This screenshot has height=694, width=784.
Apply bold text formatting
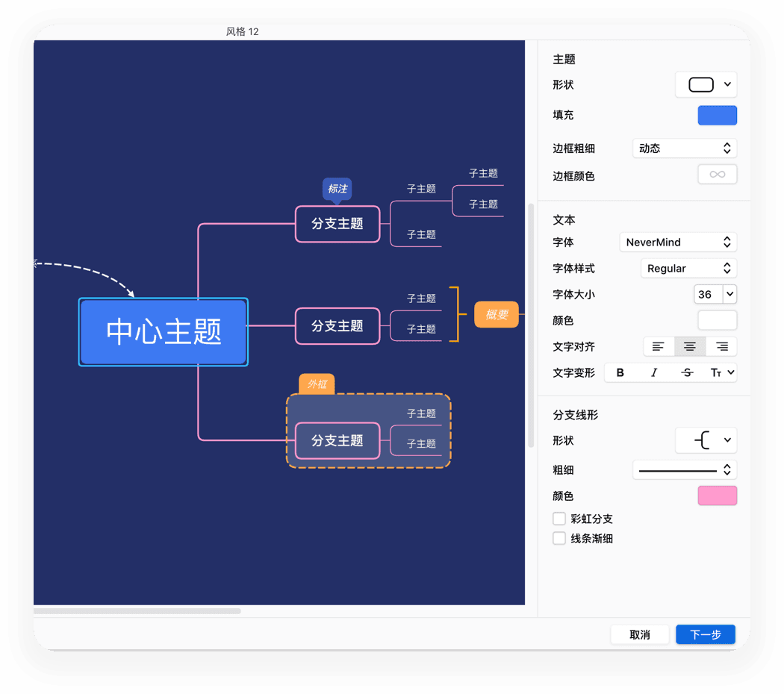click(620, 372)
